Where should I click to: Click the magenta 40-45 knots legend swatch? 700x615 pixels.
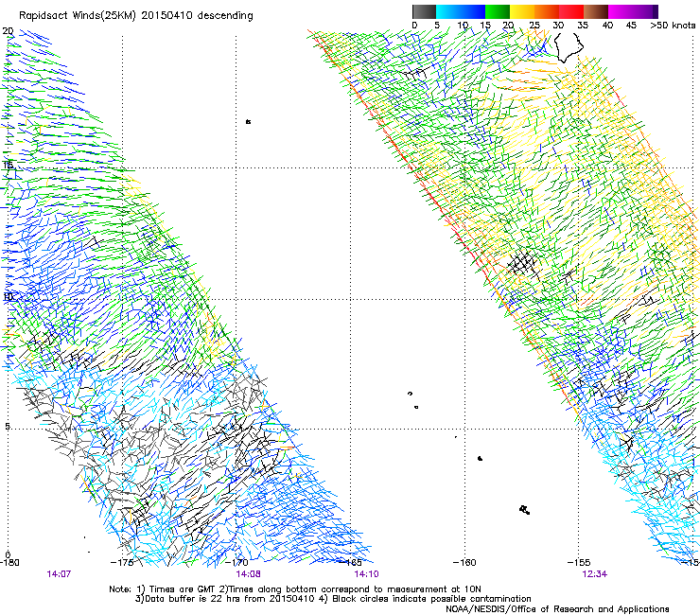point(621,11)
